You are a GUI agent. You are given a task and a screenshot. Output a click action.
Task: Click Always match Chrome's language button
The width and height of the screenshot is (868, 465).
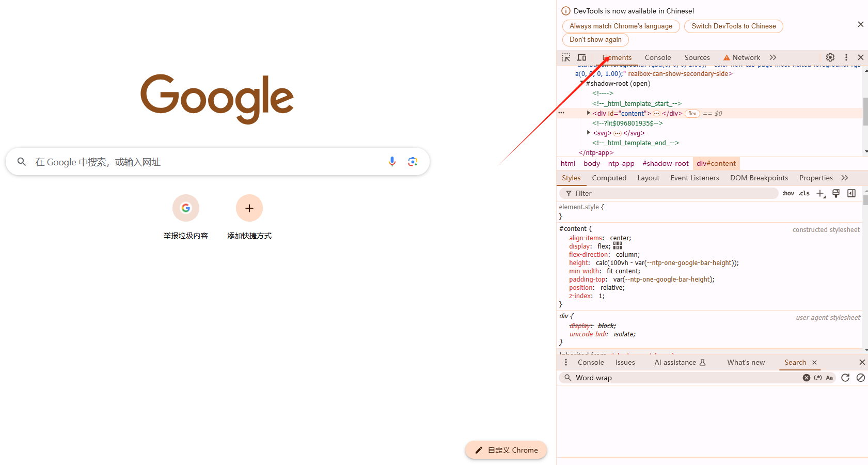(x=621, y=26)
